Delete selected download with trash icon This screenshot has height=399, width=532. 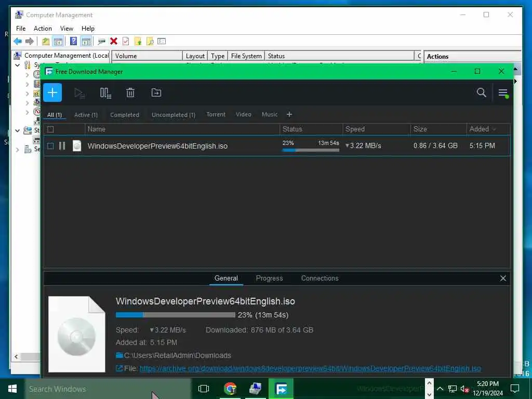(x=130, y=92)
